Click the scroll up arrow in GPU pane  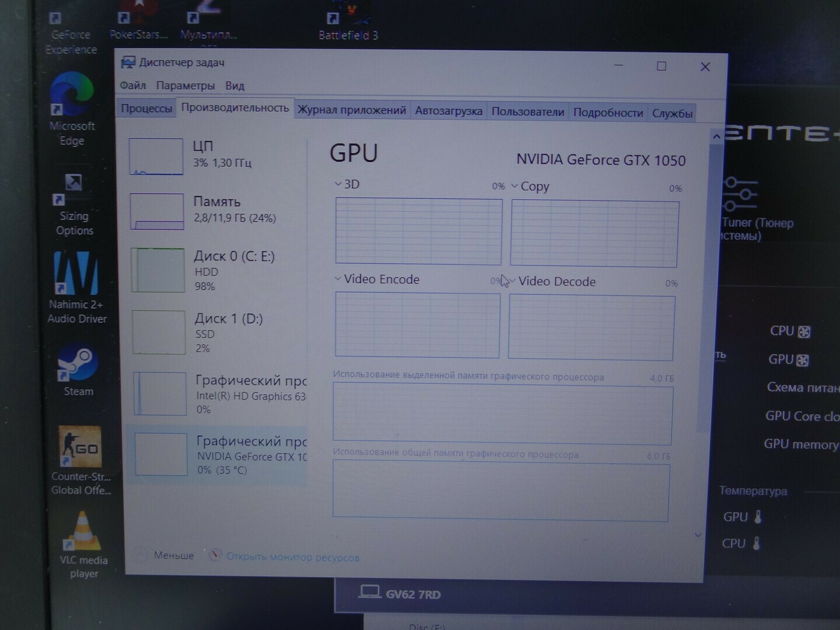pos(716,136)
